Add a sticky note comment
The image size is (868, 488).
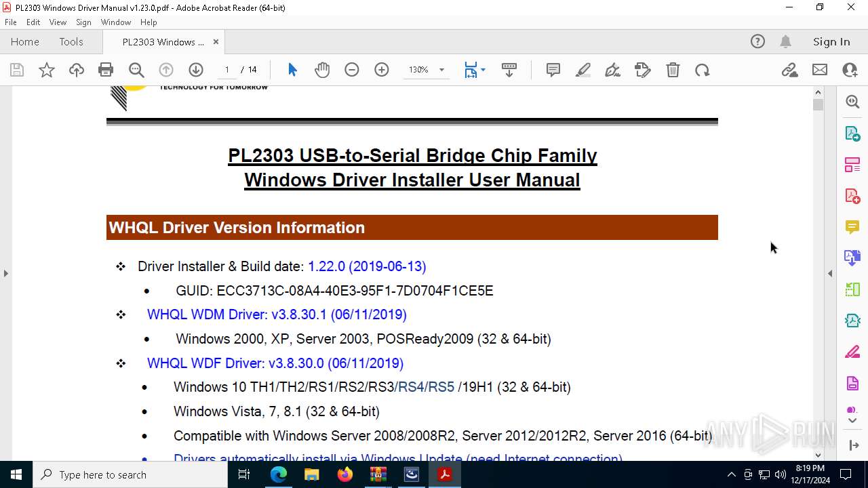point(553,70)
